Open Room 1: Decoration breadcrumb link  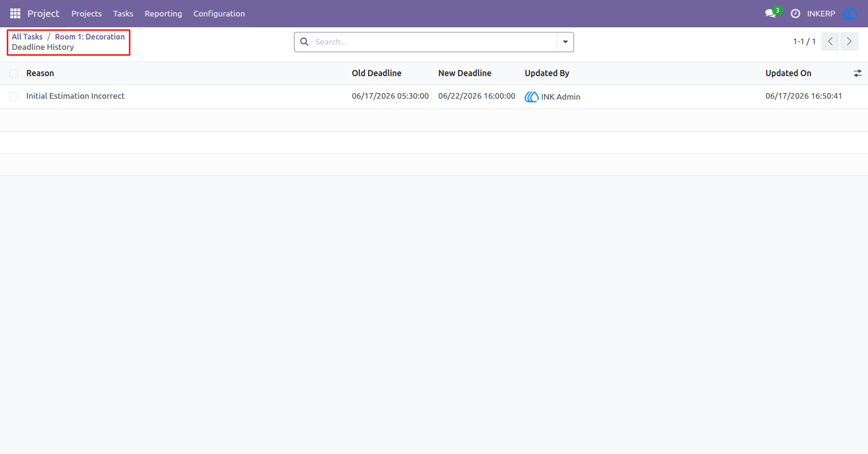[x=90, y=37]
